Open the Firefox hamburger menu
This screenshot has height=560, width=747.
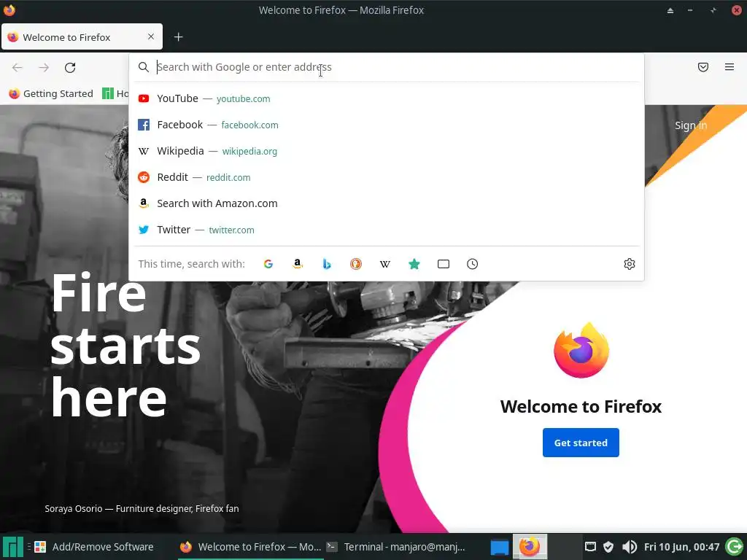pyautogui.click(x=729, y=67)
